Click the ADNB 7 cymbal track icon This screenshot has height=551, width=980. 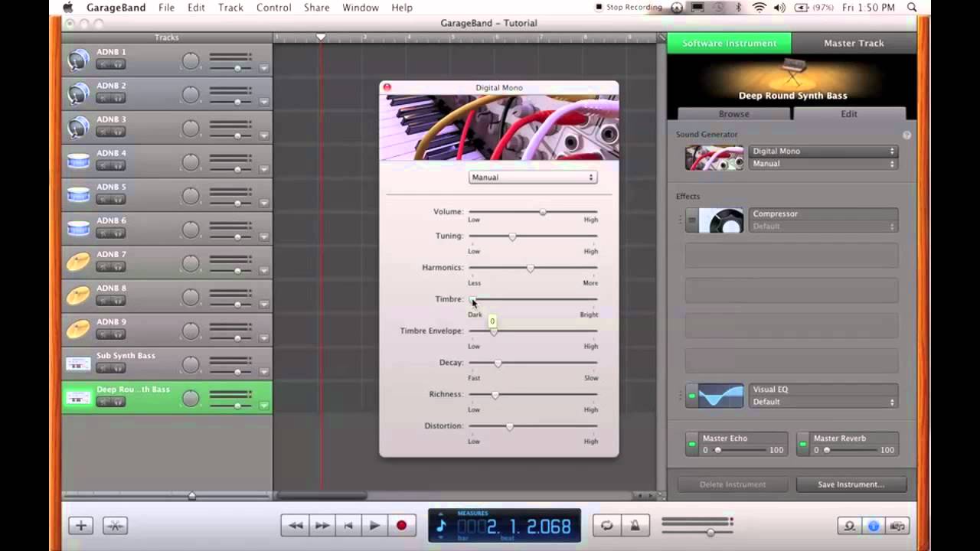78,262
